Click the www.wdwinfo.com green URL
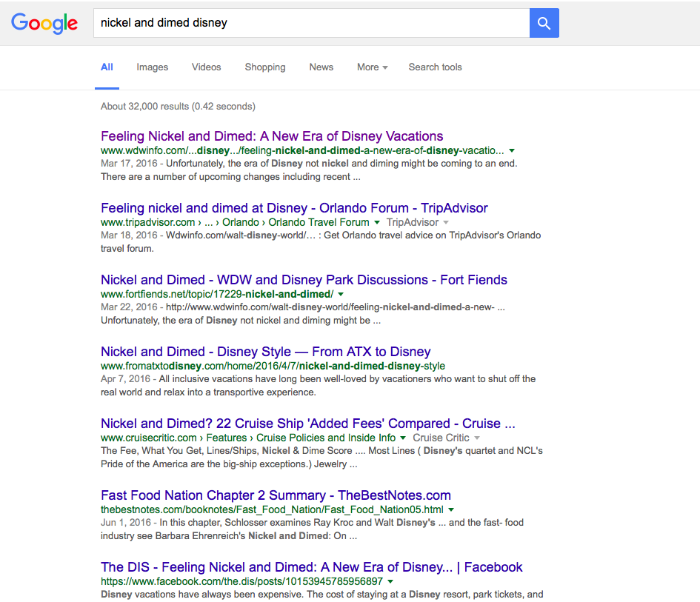This screenshot has width=700, height=602. point(302,150)
